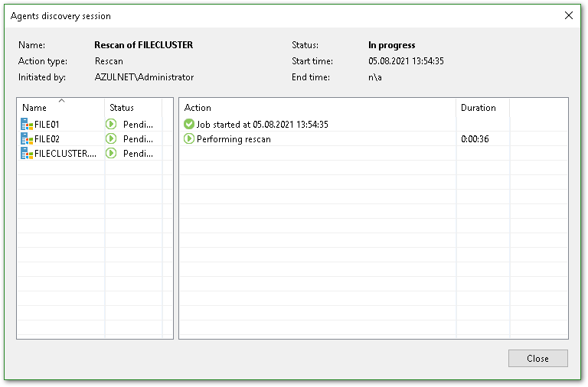Select the FILE02 row name

[x=47, y=138]
